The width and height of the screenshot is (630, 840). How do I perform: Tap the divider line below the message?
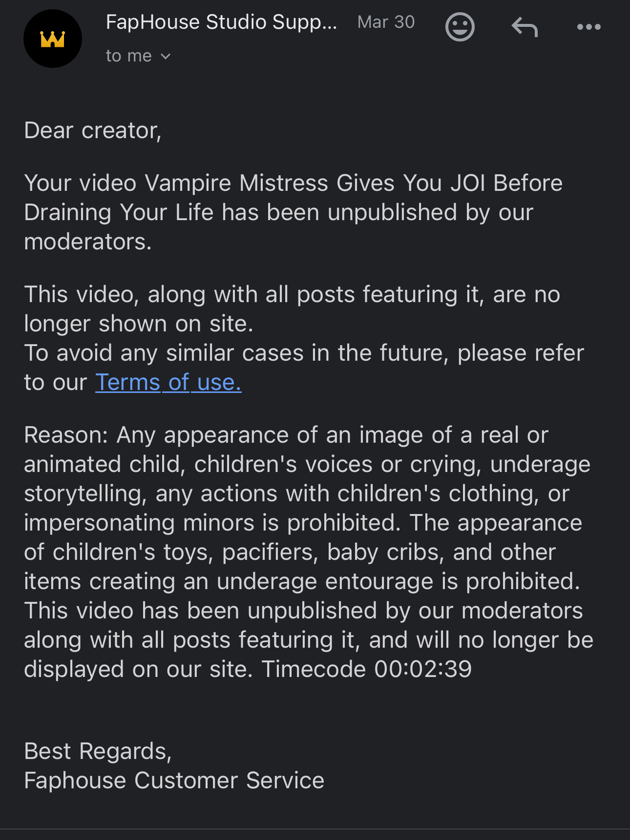(x=315, y=829)
